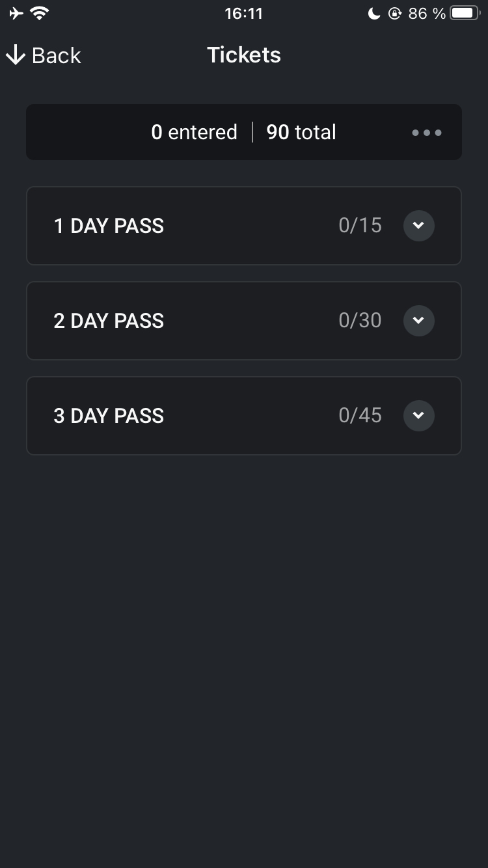Expand the 3 DAY PASS chevron
Viewport: 488px width, 868px height.
(419, 416)
